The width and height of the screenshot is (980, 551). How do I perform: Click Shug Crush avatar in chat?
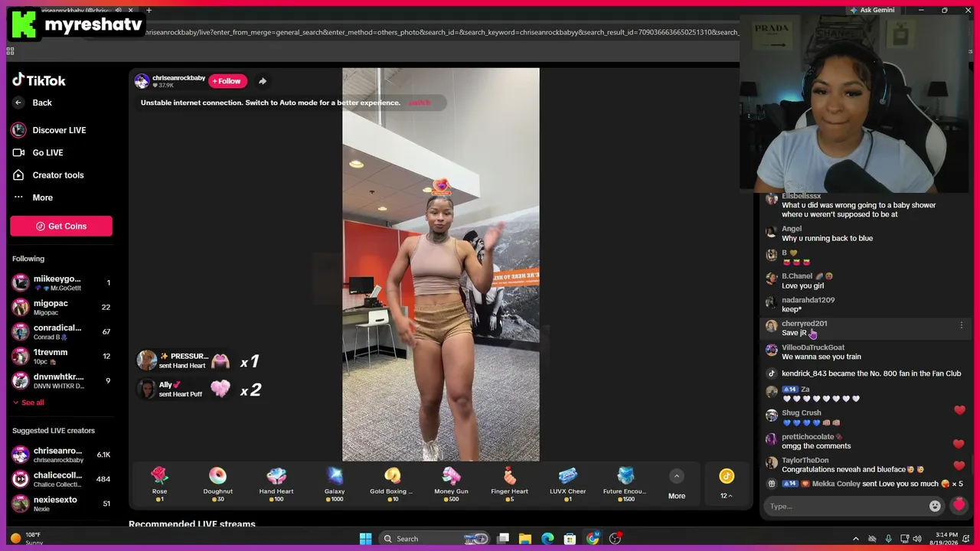click(x=772, y=416)
